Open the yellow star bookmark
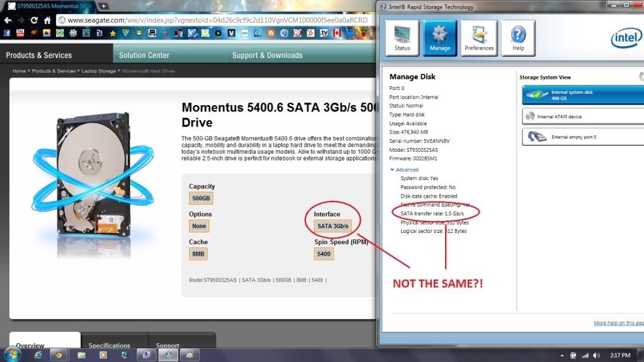The height and width of the screenshot is (362, 644). (113, 33)
